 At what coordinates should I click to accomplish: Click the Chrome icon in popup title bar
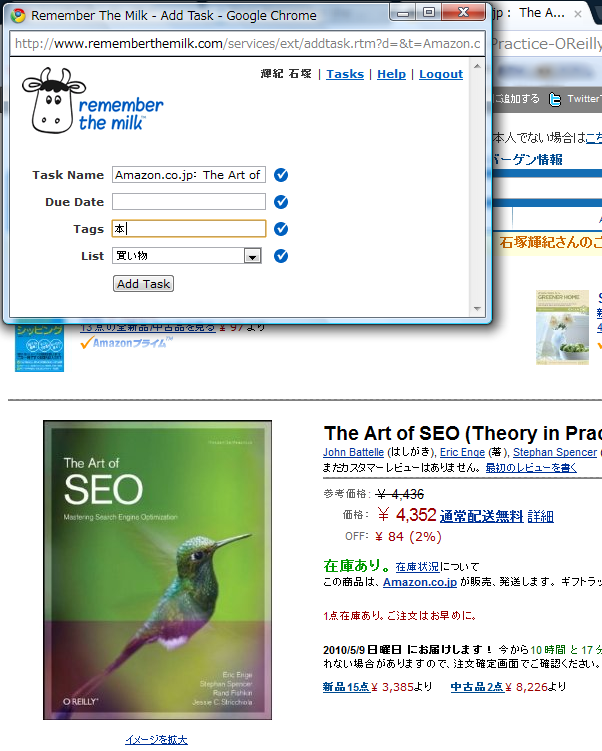pos(18,16)
